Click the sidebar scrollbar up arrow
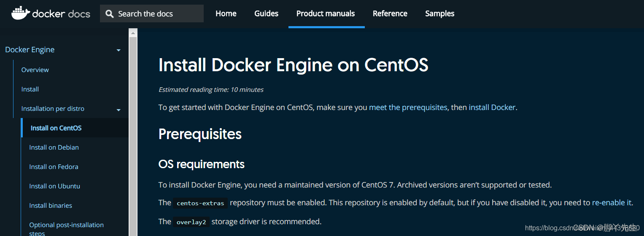The height and width of the screenshot is (236, 644). pos(133,33)
